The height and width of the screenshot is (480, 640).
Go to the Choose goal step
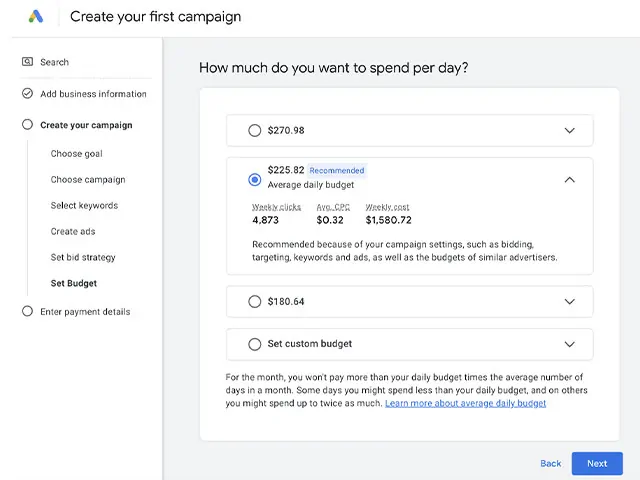[76, 154]
